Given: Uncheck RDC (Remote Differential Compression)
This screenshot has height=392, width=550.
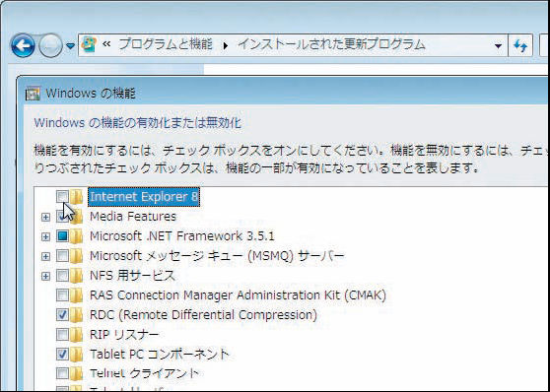Looking at the screenshot, I should 62,315.
